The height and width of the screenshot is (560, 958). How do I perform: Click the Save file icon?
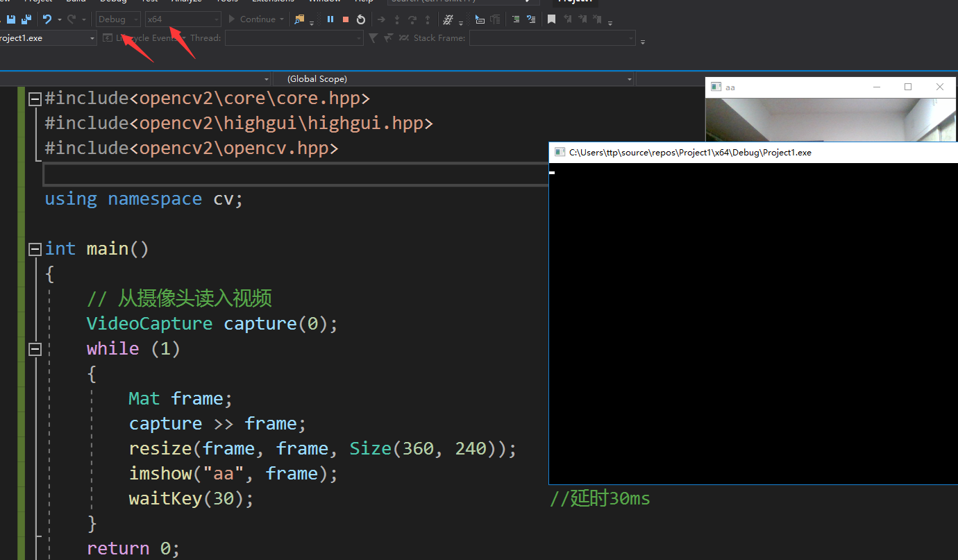[11, 19]
